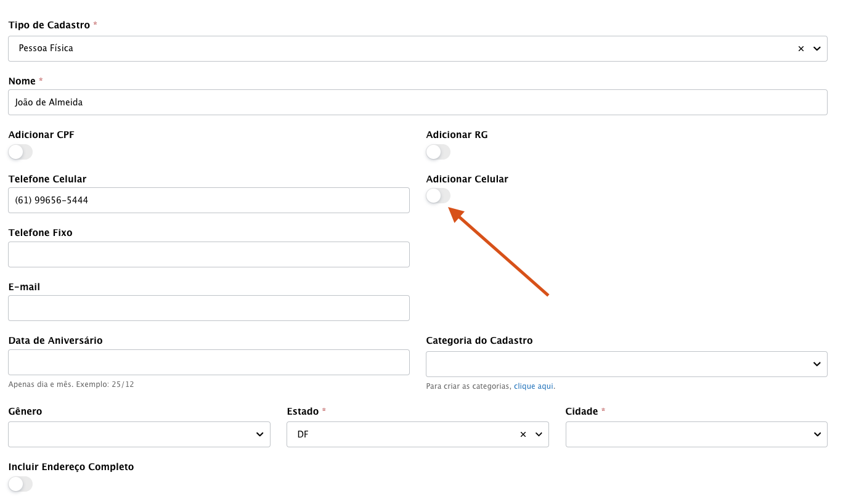Turn on the Adicionar Celular switch
Image resolution: width=843 pixels, height=504 pixels.
pyautogui.click(x=438, y=196)
